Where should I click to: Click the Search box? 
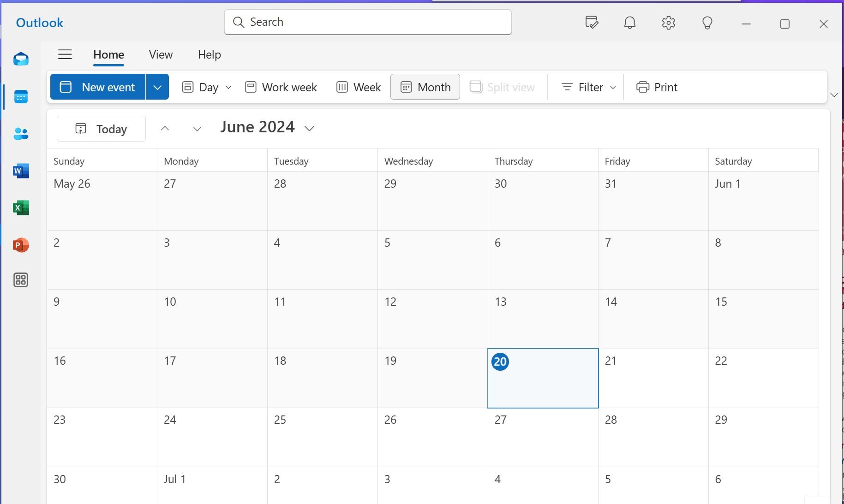(368, 22)
